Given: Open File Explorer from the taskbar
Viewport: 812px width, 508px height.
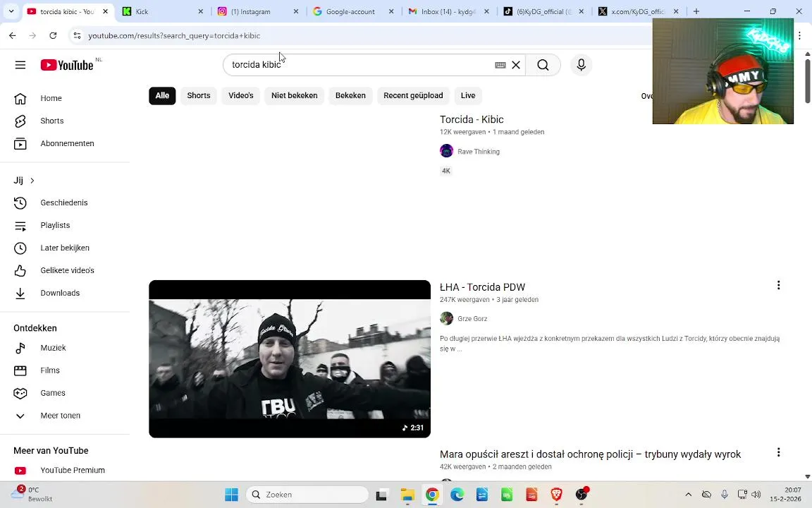Looking at the screenshot, I should point(407,495).
